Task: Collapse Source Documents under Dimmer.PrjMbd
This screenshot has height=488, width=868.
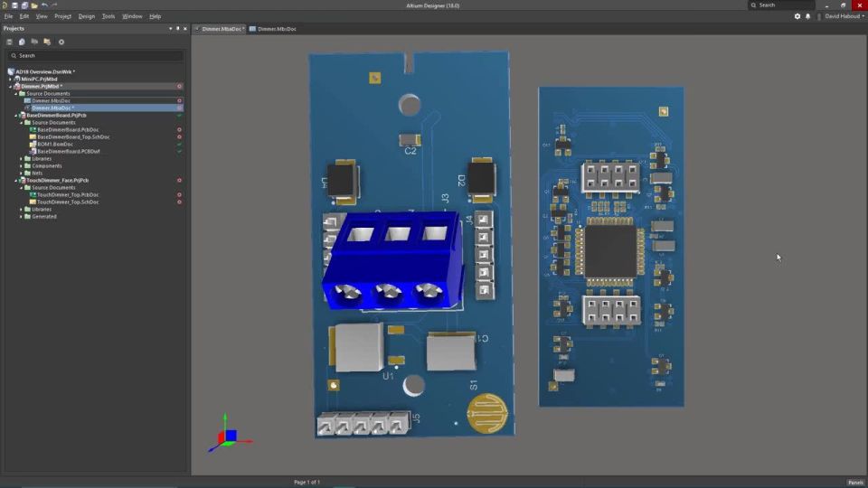Action: point(16,93)
